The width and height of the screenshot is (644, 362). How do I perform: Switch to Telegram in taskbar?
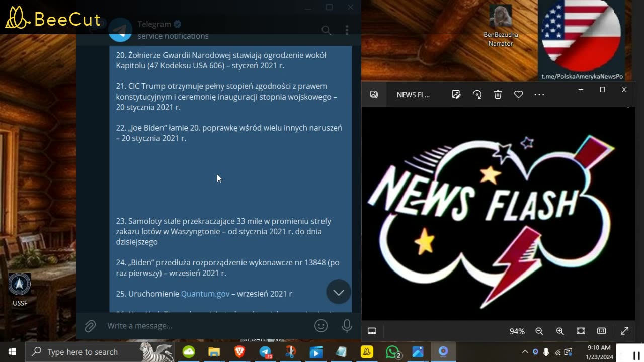[265, 352]
